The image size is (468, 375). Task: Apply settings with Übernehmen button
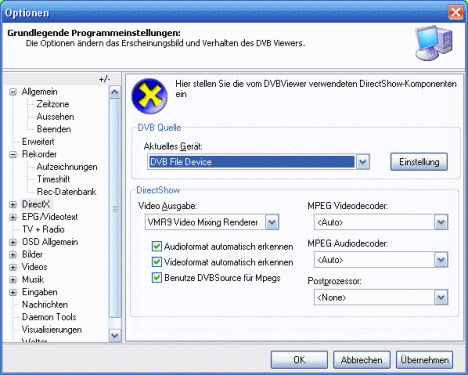424,360
